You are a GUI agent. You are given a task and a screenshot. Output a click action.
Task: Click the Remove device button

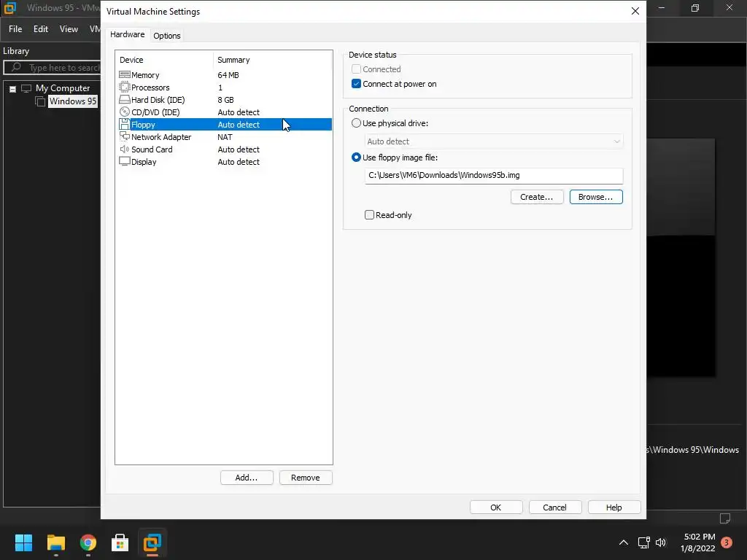(x=306, y=478)
